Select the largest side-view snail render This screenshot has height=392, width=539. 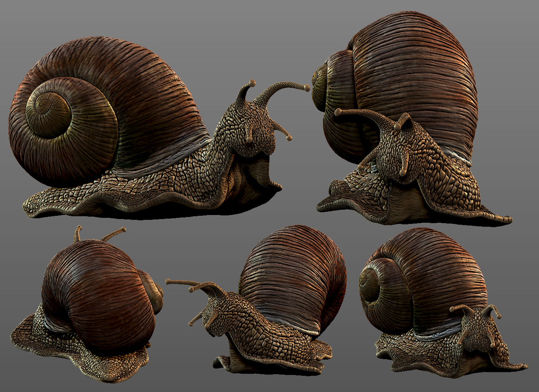[159, 127]
